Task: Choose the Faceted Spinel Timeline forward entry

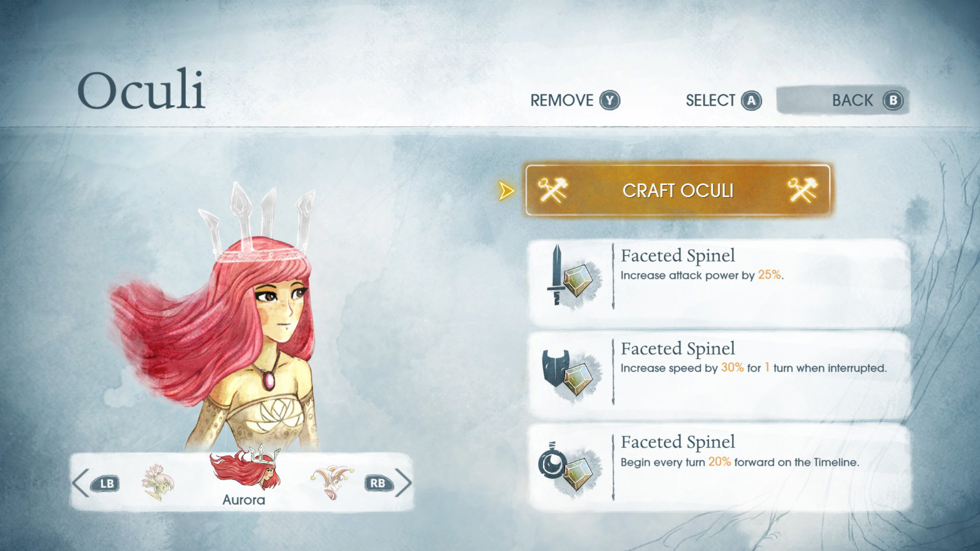Action: [720, 468]
